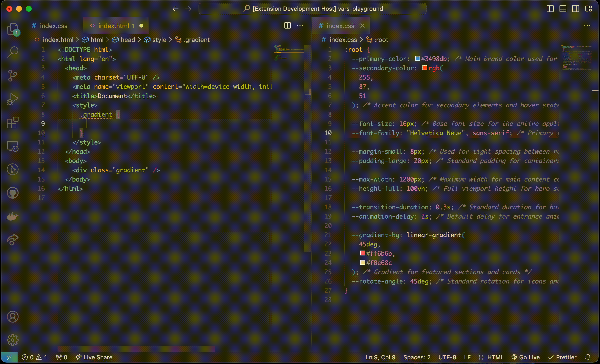600x364 pixels.
Task: Click the #3498db color swatch
Action: pos(417,59)
